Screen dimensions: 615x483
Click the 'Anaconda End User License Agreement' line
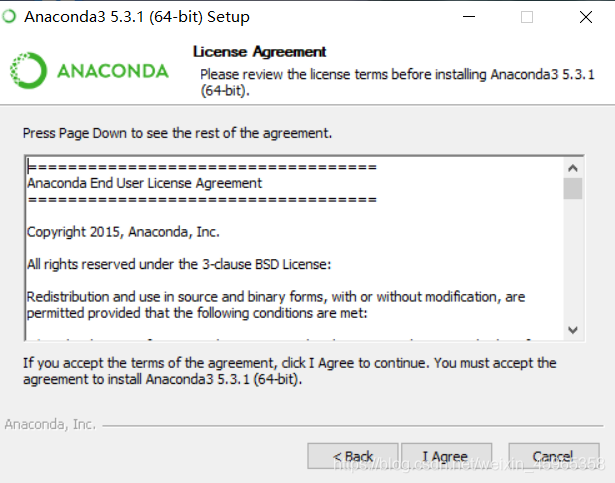pos(144,183)
